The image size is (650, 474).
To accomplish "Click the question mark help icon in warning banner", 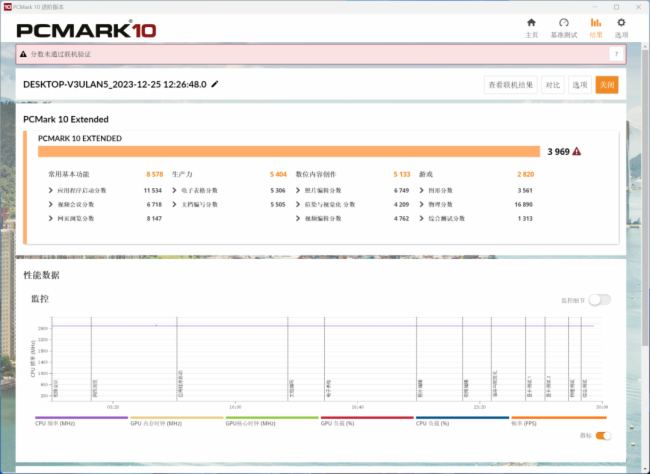I will (616, 54).
